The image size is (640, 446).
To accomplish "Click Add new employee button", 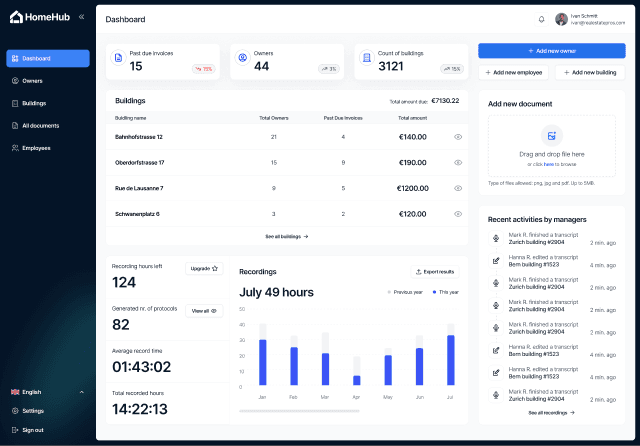I will (x=513, y=73).
